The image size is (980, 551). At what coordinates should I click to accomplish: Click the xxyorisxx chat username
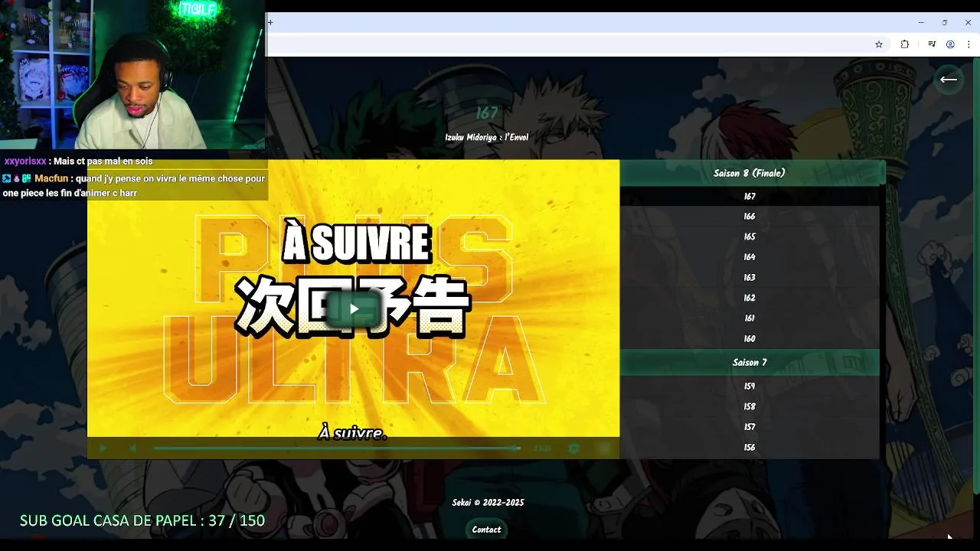point(25,161)
